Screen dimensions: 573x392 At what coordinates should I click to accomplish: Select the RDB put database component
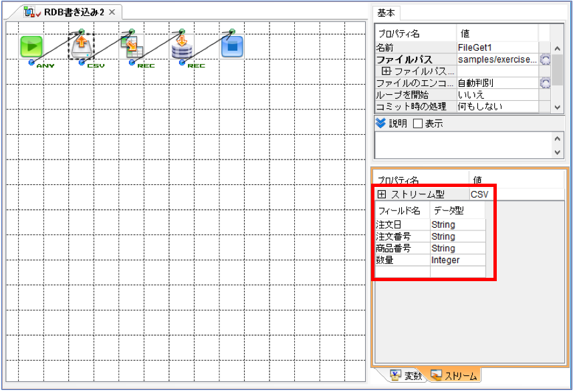click(182, 47)
